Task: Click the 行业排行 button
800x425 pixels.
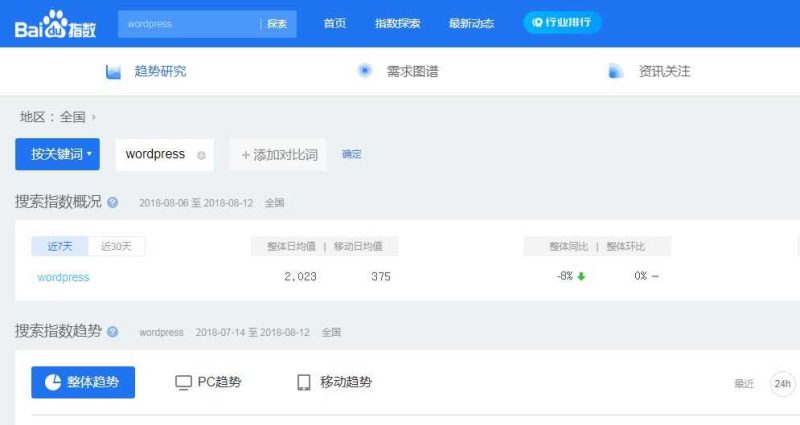Action: 562,23
